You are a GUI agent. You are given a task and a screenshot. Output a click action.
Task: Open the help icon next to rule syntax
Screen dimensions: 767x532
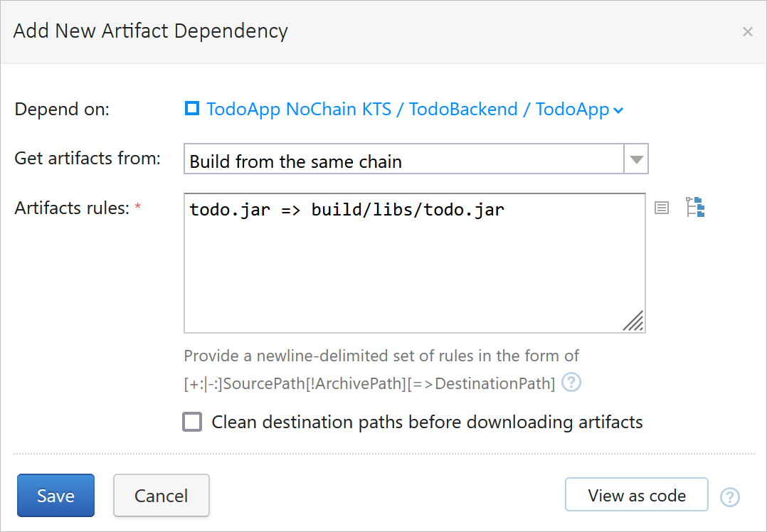(571, 383)
